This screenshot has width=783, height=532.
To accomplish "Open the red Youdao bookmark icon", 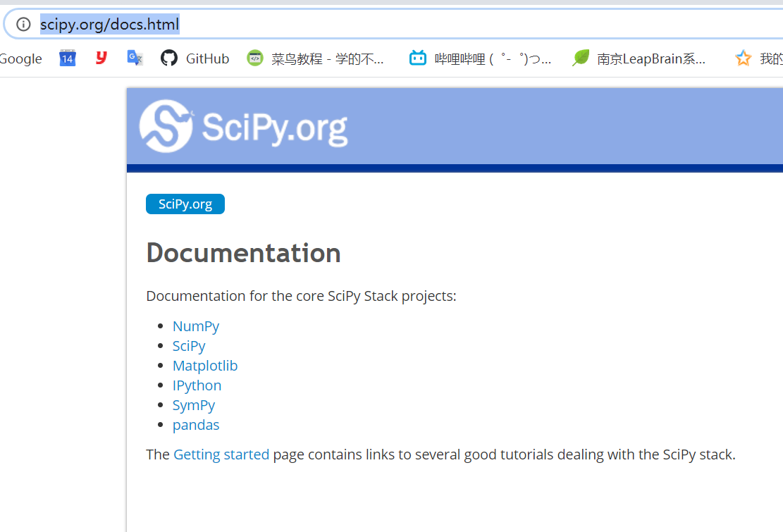I will coord(101,58).
